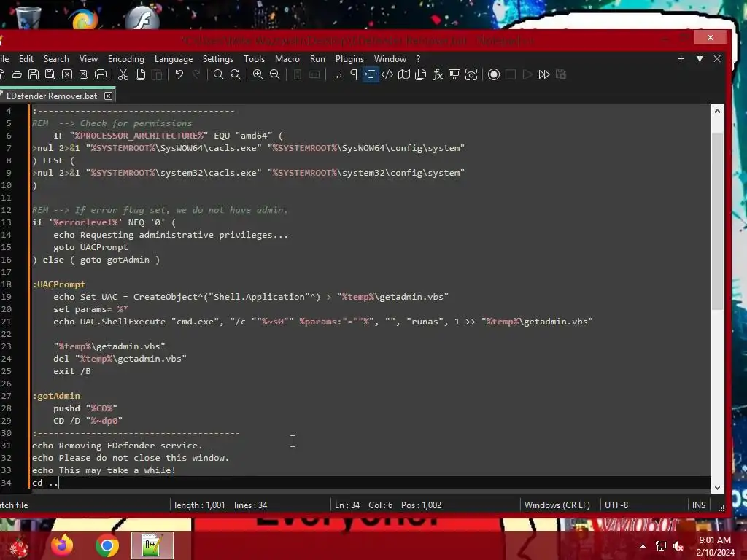This screenshot has width=747, height=560.
Task: Open the Macro menu
Action: pos(287,59)
